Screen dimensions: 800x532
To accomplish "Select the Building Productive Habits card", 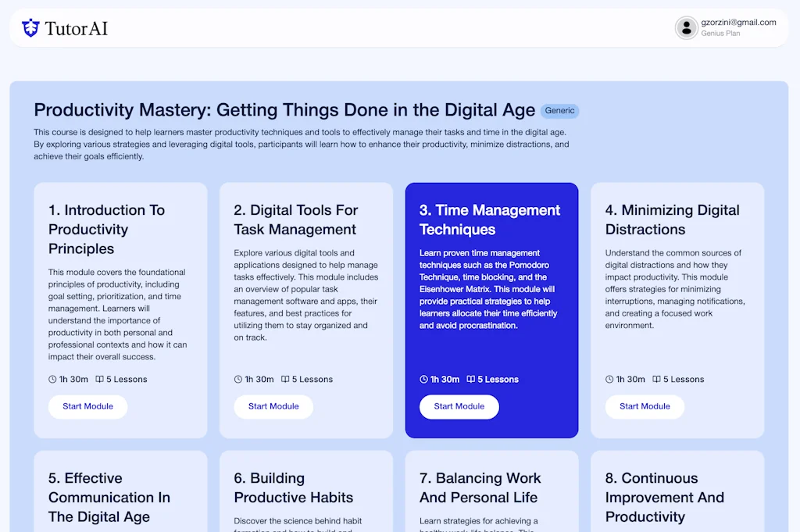I will coord(306,491).
